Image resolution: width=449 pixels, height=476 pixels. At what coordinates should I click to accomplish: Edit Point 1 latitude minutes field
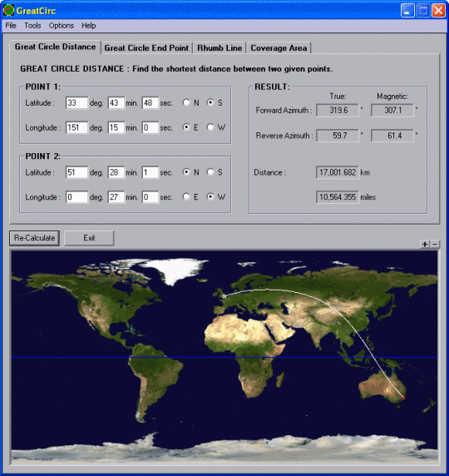point(116,103)
